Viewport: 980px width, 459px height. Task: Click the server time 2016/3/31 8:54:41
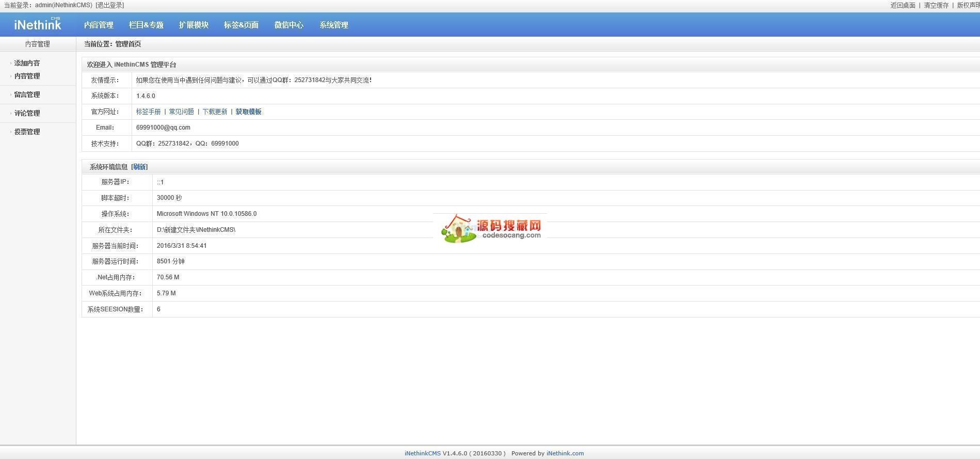182,246
